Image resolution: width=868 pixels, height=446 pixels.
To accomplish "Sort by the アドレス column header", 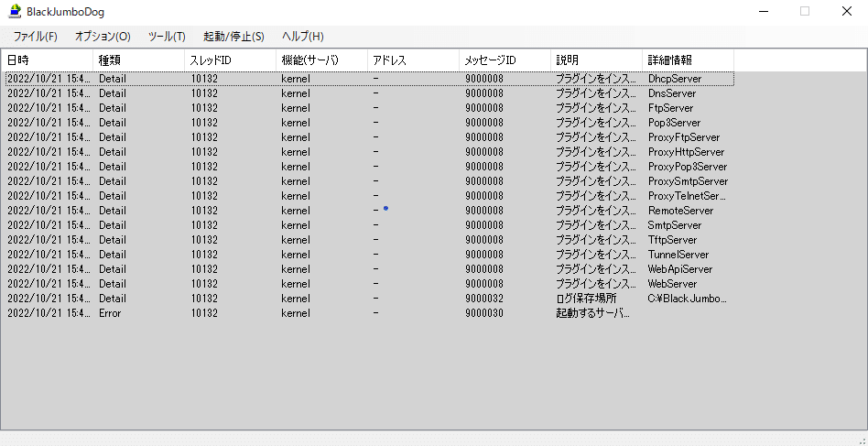I will pyautogui.click(x=414, y=60).
